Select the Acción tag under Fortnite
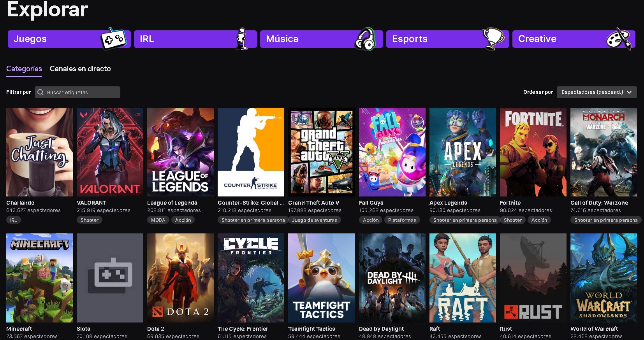This screenshot has width=644, height=340. [x=539, y=220]
